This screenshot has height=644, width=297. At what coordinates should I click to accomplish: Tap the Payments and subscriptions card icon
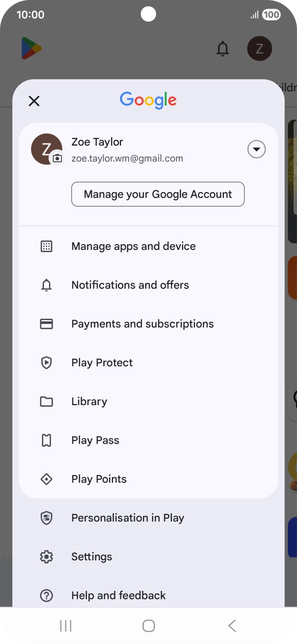pyautogui.click(x=46, y=324)
